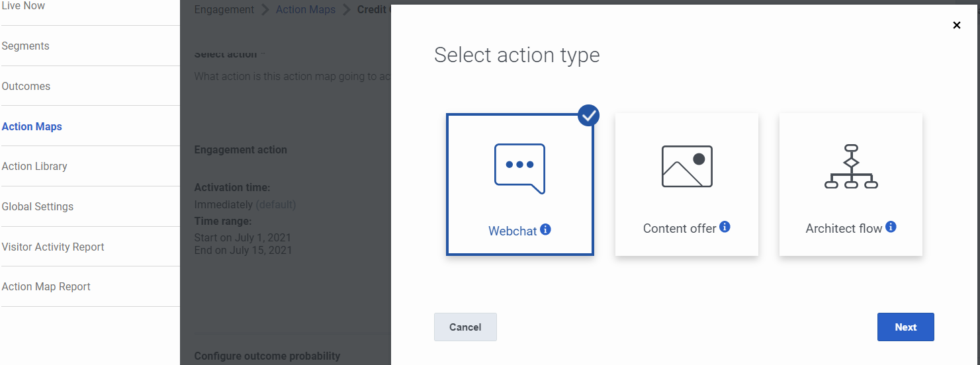The image size is (980, 365).
Task: Go to Outcomes in the sidebar
Action: point(26,87)
